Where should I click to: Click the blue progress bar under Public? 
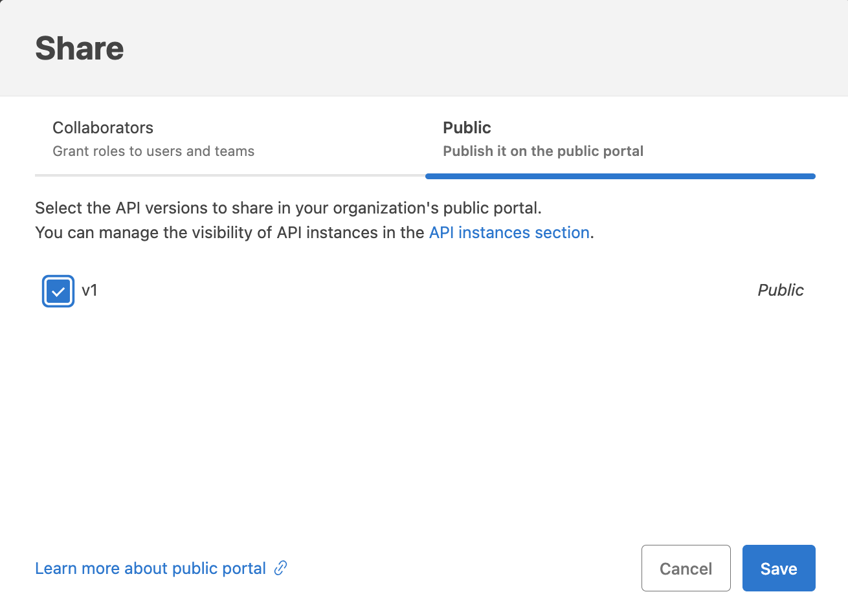click(x=619, y=175)
